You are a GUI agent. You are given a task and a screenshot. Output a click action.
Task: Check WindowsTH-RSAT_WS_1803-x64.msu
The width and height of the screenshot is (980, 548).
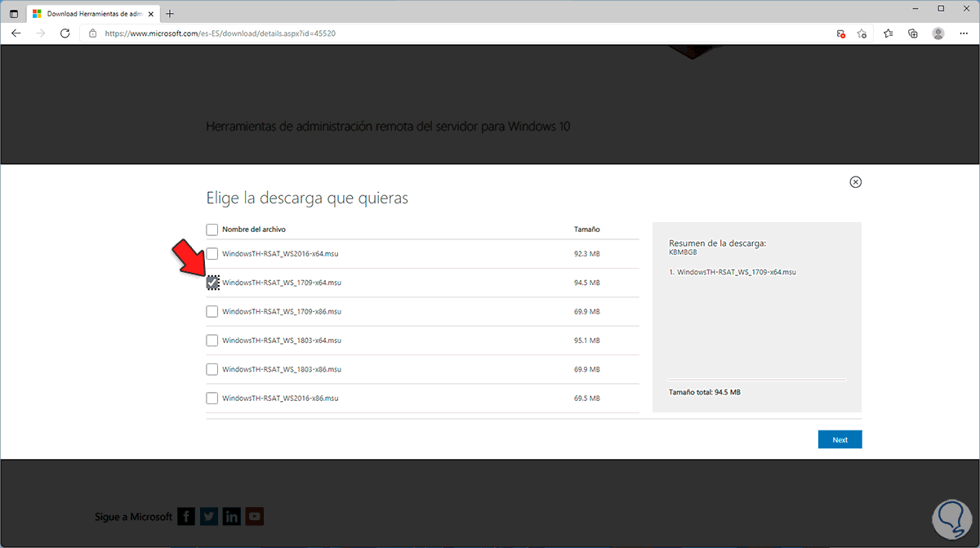tap(212, 341)
